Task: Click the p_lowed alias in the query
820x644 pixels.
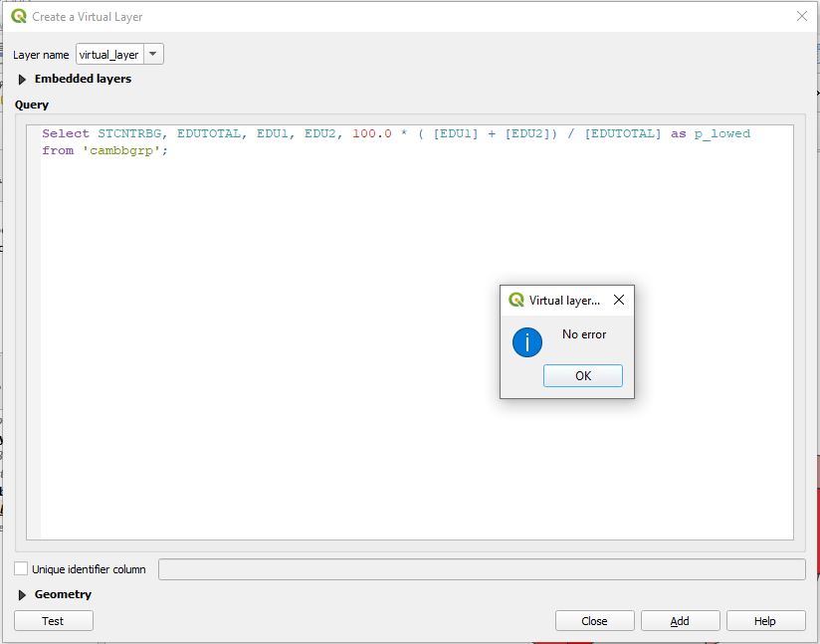Action: (x=721, y=133)
